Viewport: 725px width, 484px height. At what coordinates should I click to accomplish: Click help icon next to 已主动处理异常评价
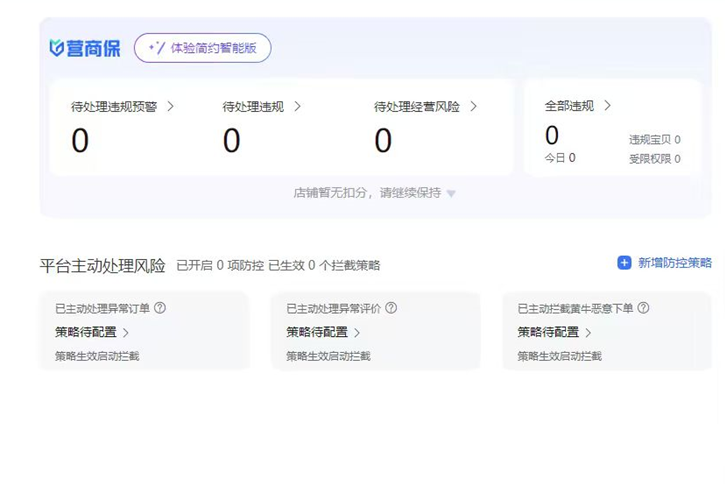click(391, 308)
